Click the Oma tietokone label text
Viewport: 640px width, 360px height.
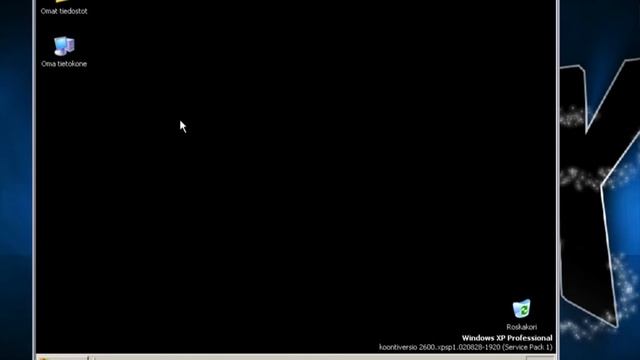point(64,64)
